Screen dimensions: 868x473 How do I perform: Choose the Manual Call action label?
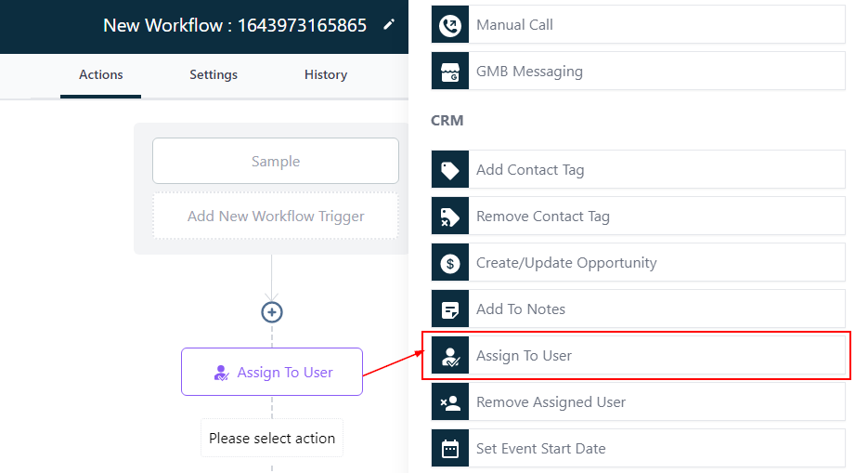click(x=514, y=25)
